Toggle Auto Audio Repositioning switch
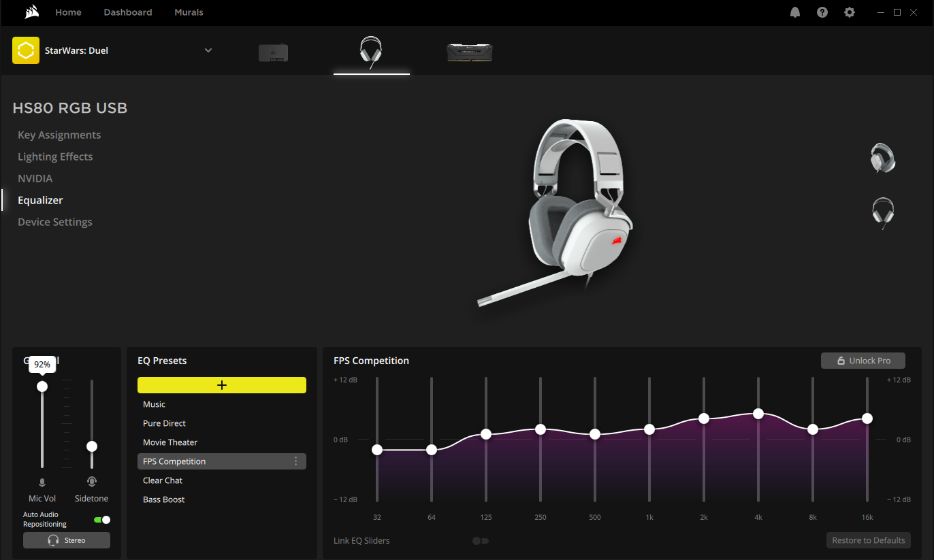The image size is (934, 560). coord(102,520)
